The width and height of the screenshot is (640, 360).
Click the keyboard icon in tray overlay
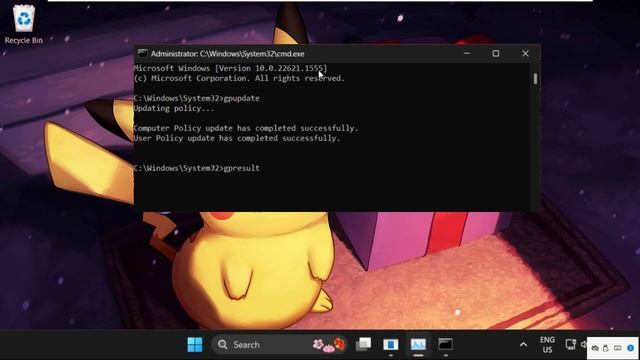pyautogui.click(x=618, y=348)
